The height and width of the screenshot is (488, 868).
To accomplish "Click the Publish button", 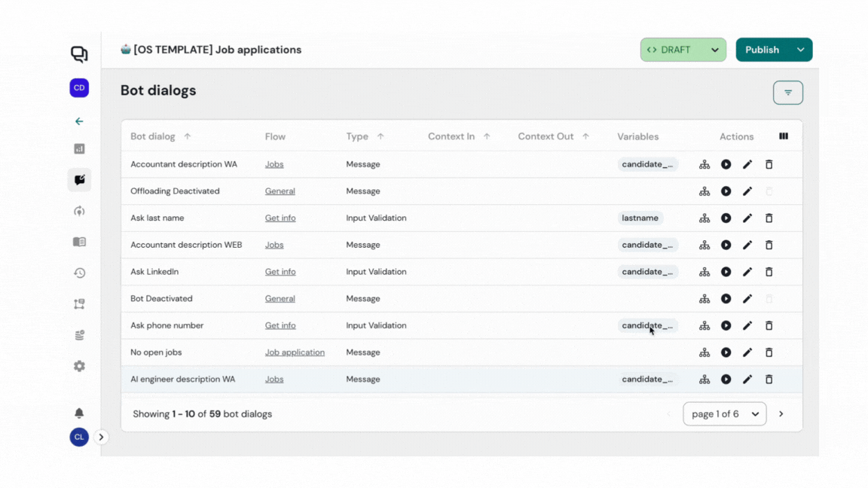I will (x=762, y=50).
